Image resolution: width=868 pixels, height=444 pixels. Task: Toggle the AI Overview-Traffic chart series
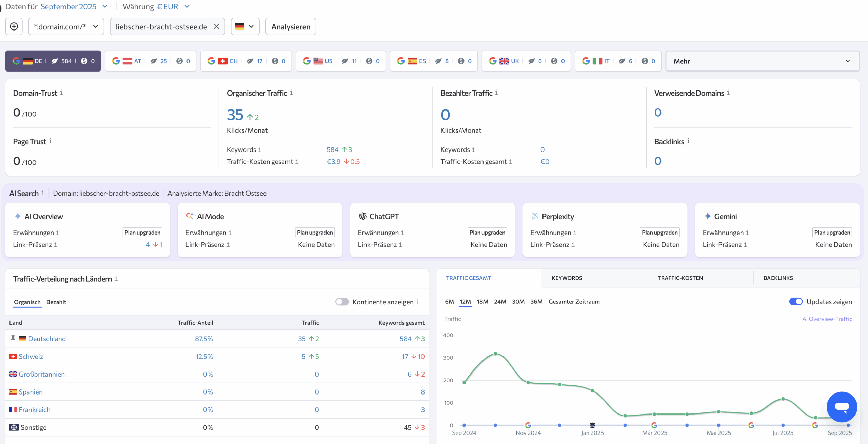pos(827,319)
